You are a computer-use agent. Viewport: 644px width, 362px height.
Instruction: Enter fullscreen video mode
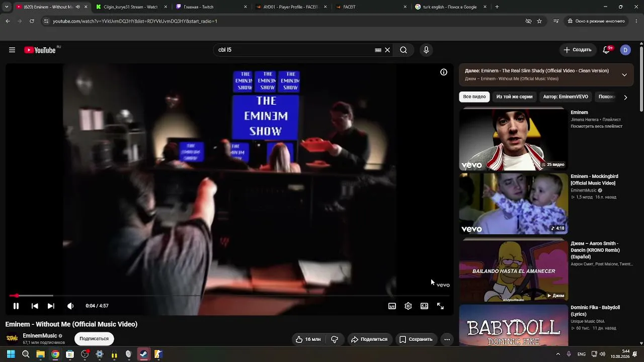440,306
